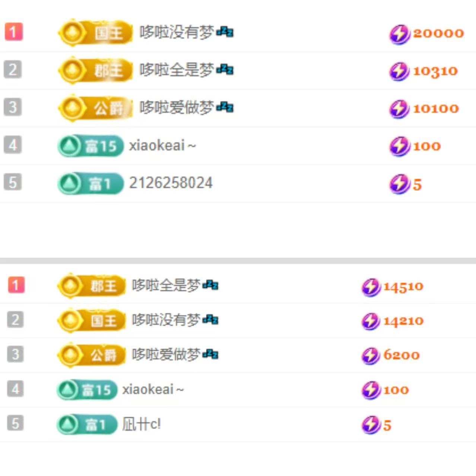476x476 pixels.
Task: Click the 富1 badge beside 凪卄c!
Action: pos(87,424)
